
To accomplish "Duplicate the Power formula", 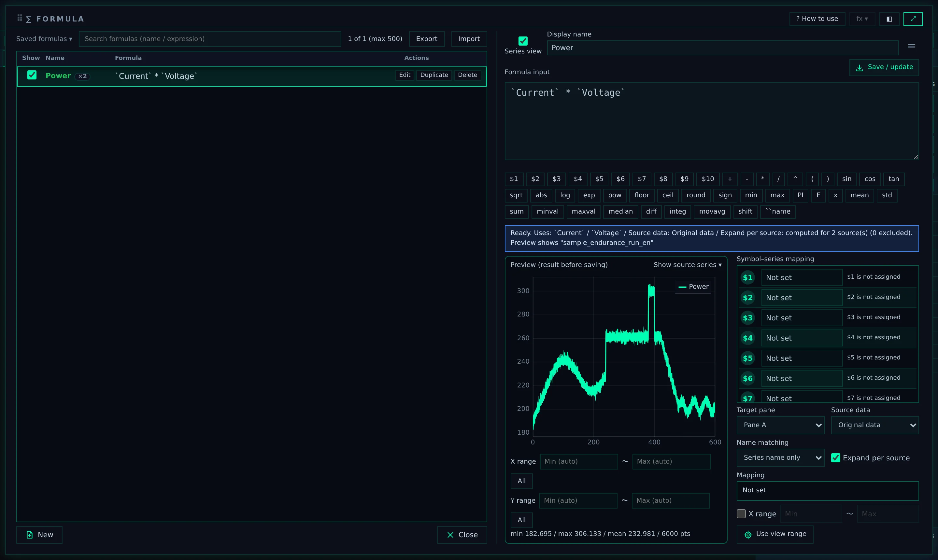I will tap(434, 75).
